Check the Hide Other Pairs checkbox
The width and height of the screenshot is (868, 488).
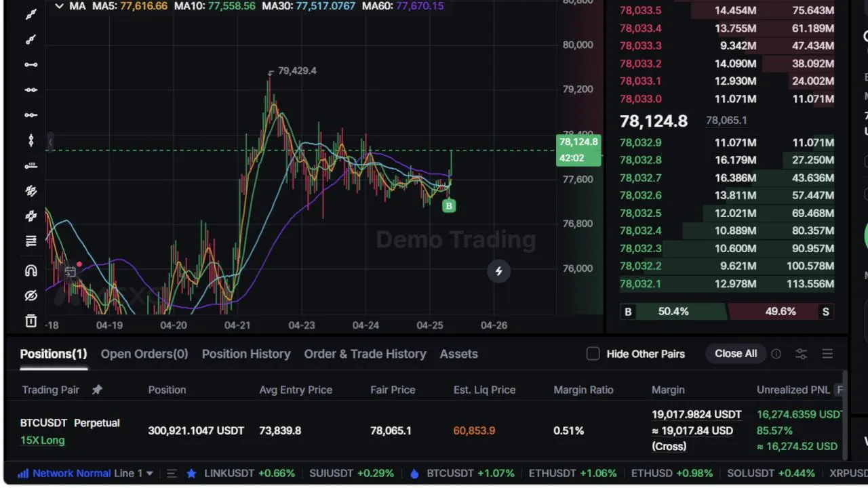click(593, 354)
